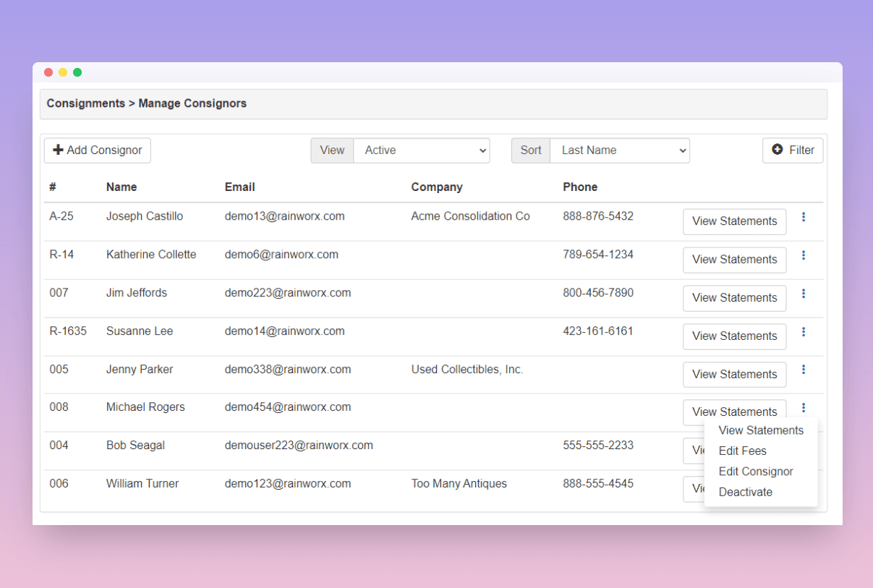Click consignor number 004
The width and height of the screenshot is (873, 588).
click(59, 446)
